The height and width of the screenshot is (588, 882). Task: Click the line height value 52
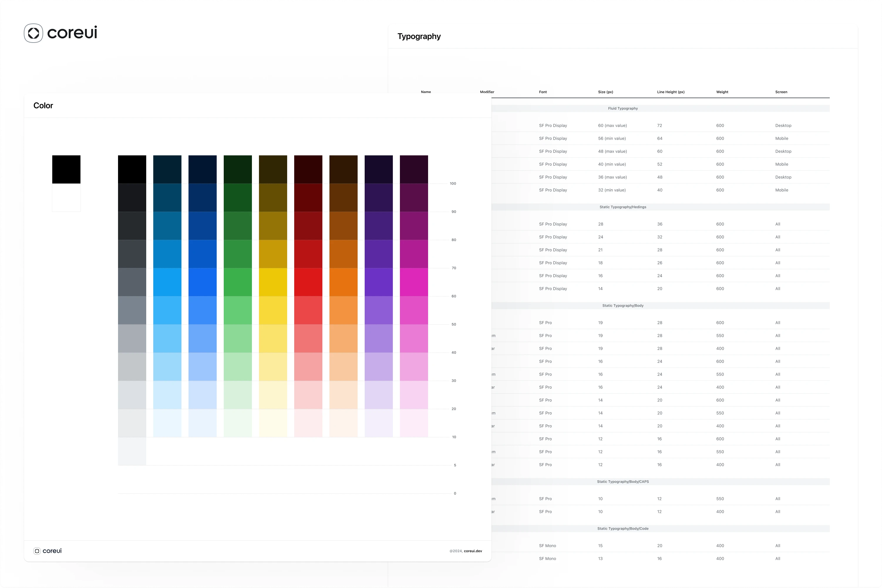pos(659,164)
